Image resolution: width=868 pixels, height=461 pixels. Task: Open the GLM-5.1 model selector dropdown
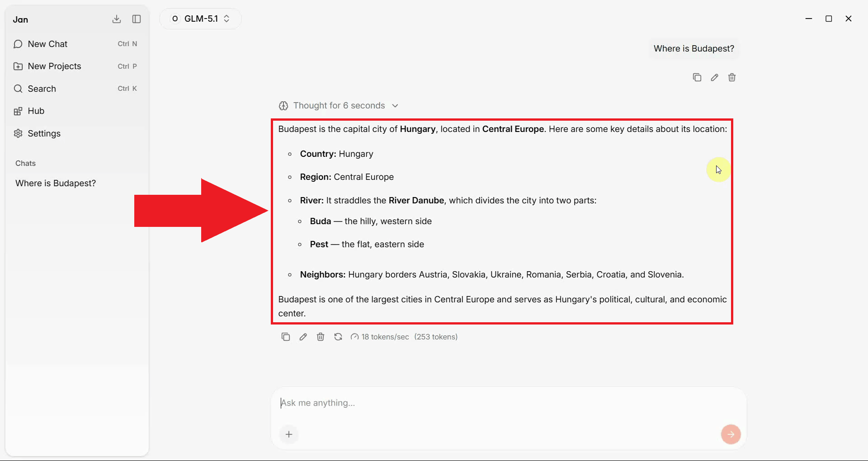coord(201,19)
